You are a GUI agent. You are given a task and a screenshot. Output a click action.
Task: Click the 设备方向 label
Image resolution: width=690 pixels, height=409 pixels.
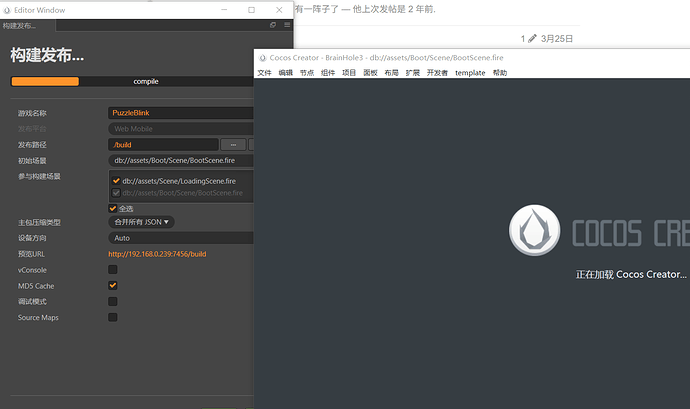coord(32,238)
